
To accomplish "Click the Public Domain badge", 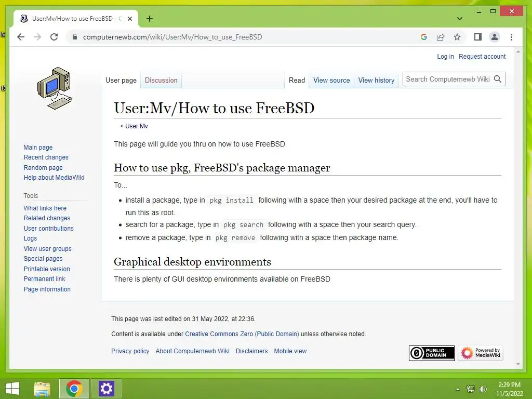I will (432, 353).
